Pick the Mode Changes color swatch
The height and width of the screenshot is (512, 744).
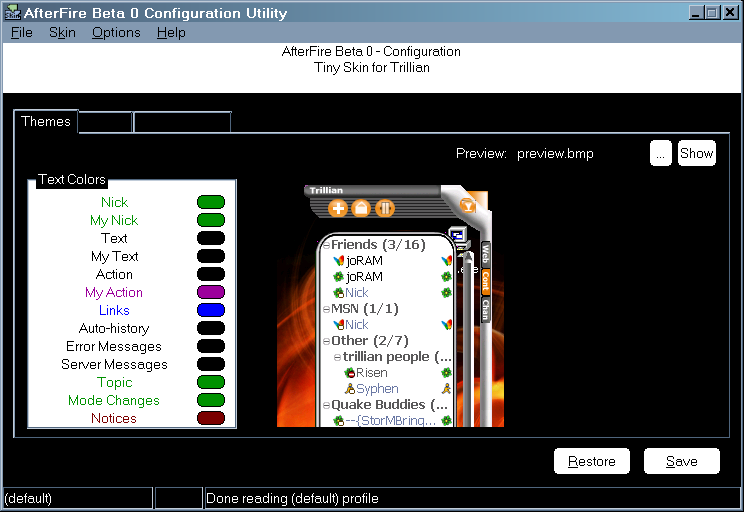(x=211, y=400)
